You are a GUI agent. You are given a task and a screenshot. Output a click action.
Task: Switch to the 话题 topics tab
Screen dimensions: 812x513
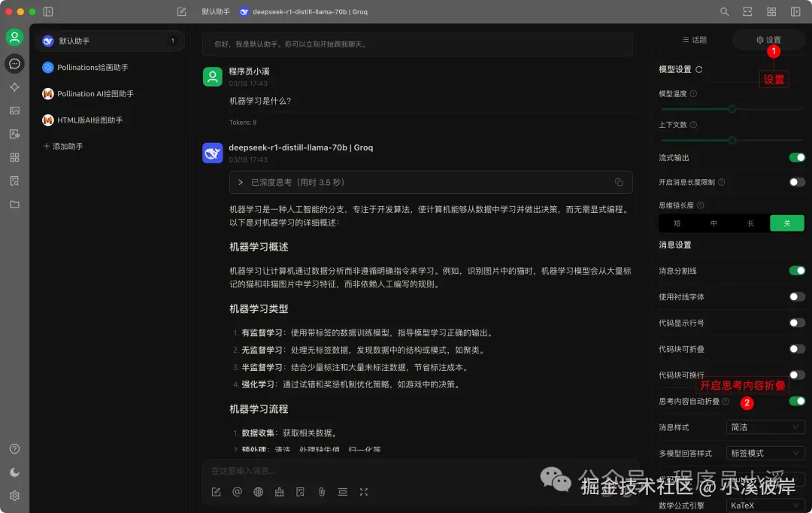coord(694,39)
